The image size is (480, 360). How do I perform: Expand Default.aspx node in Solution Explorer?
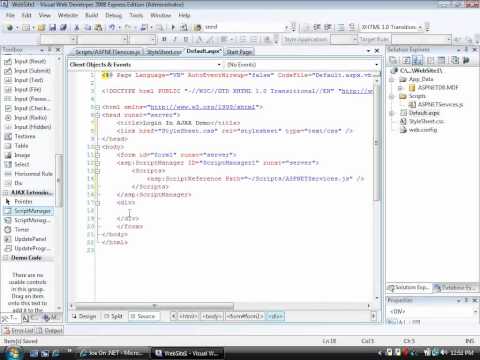pos(392,113)
